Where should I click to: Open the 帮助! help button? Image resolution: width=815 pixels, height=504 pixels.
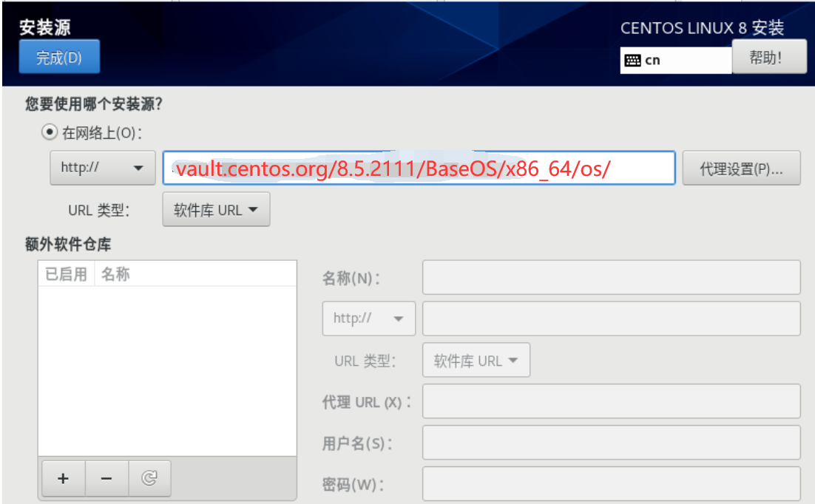click(x=769, y=57)
